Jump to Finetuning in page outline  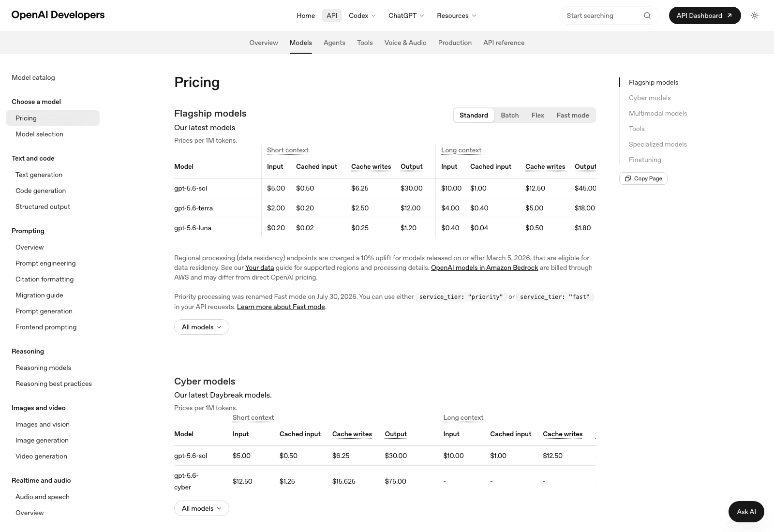645,160
